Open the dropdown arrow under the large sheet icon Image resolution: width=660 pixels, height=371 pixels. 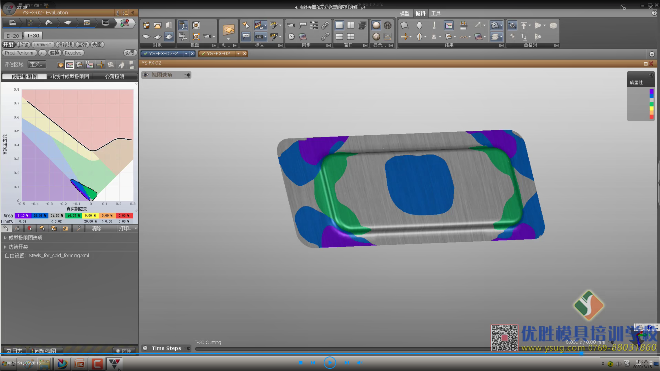(x=229, y=40)
